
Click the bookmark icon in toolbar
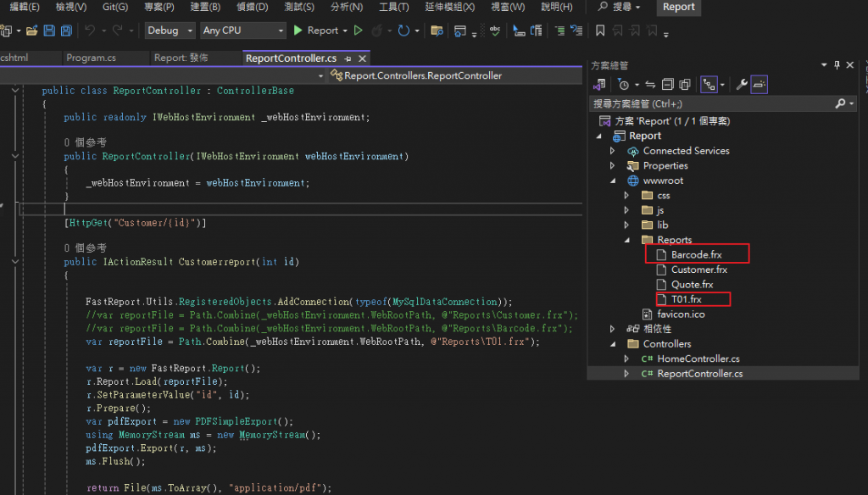coord(600,31)
